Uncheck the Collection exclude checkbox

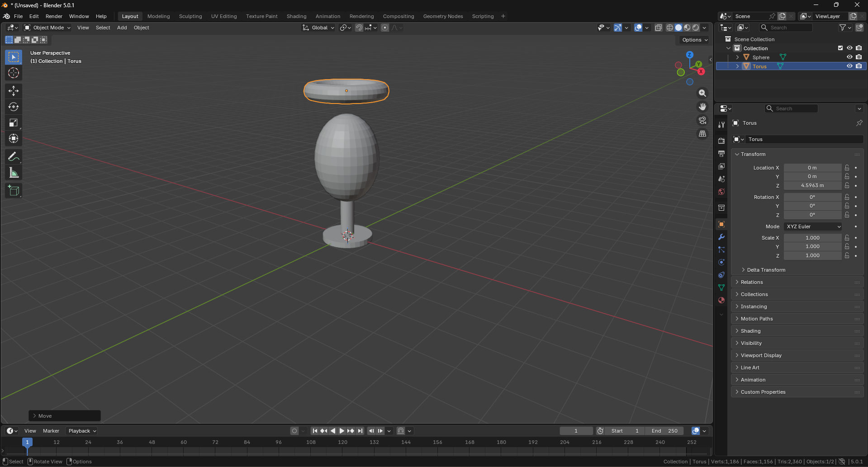click(x=840, y=48)
